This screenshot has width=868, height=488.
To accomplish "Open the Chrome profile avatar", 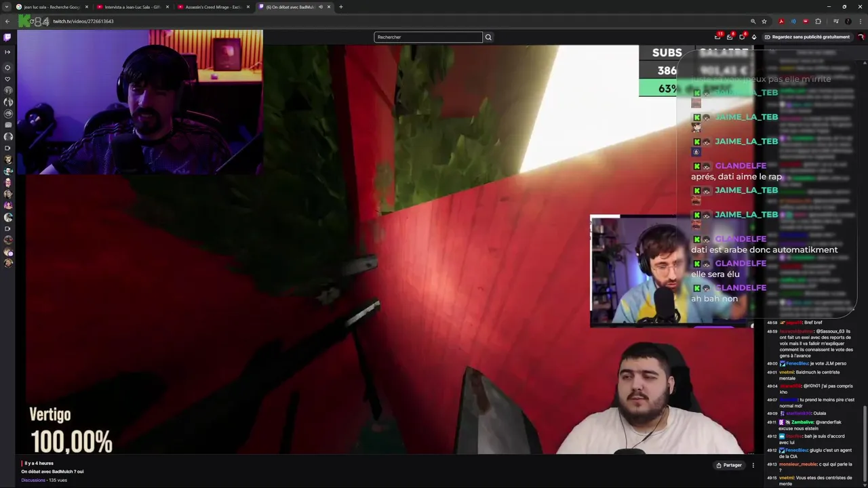I will [848, 21].
